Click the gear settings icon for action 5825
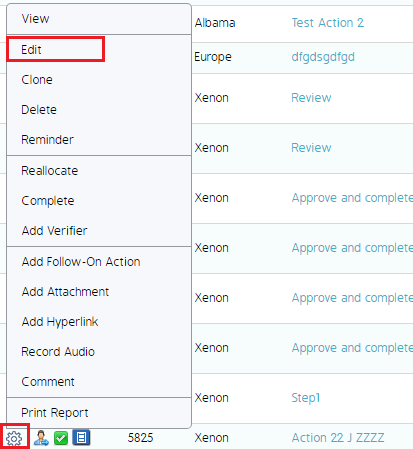This screenshot has height=449, width=413. pyautogui.click(x=14, y=438)
